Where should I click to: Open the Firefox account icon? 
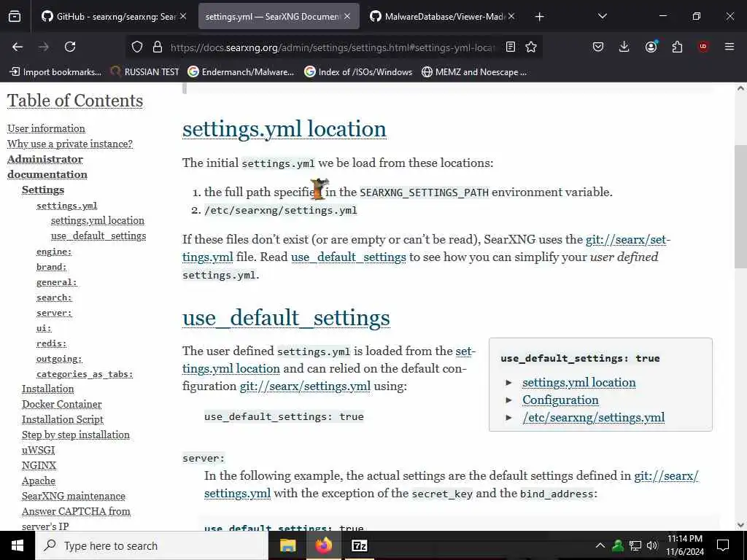pyautogui.click(x=651, y=47)
